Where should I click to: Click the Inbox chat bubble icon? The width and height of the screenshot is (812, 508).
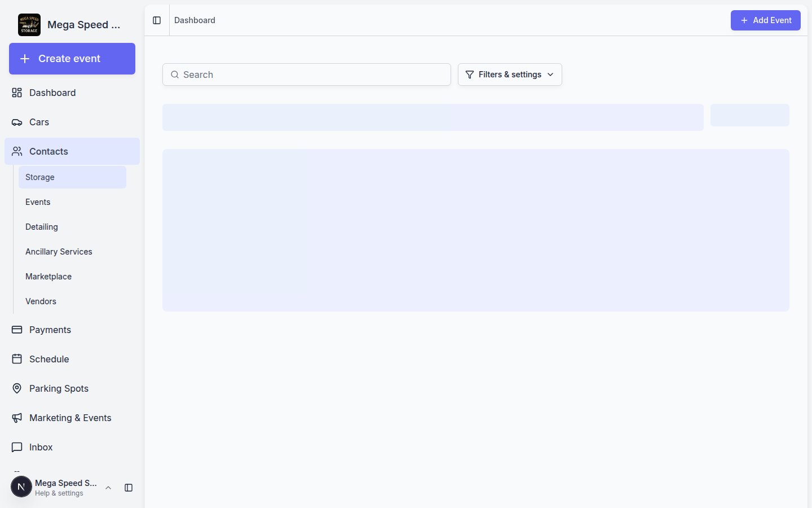[17, 447]
